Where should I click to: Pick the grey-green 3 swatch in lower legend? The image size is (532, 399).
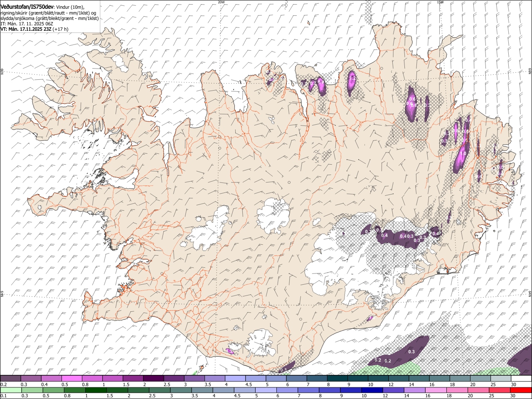click(181, 390)
